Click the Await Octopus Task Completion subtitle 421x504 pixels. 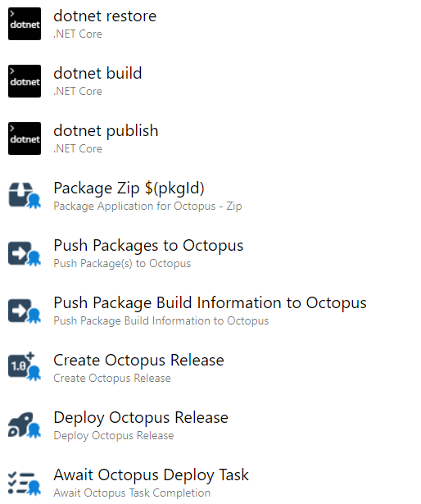click(x=132, y=493)
